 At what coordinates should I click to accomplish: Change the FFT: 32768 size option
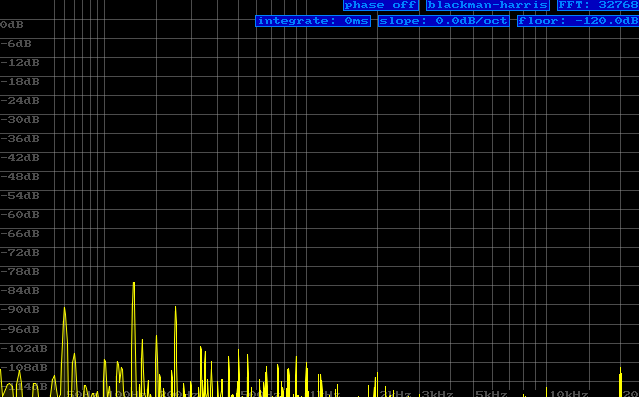click(x=598, y=5)
